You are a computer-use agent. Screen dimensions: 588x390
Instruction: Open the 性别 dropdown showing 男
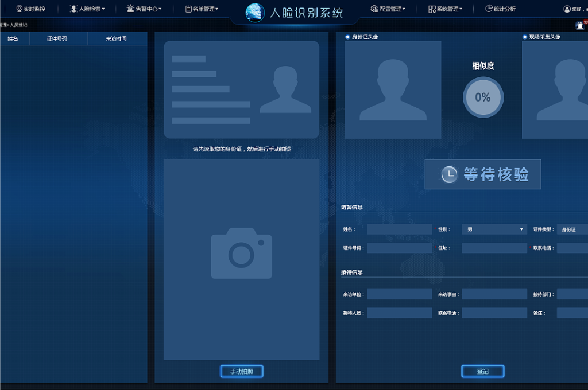pyautogui.click(x=494, y=229)
